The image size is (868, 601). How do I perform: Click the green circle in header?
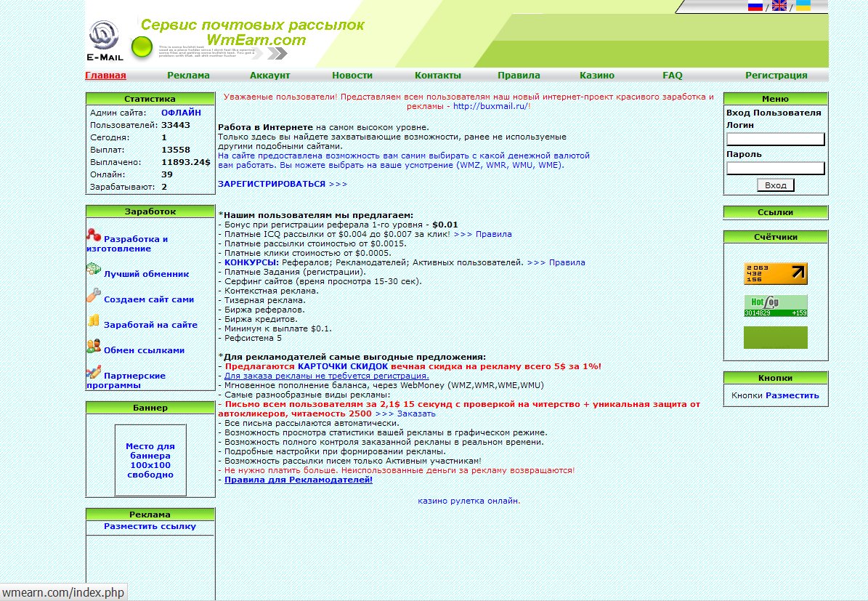[x=142, y=48]
